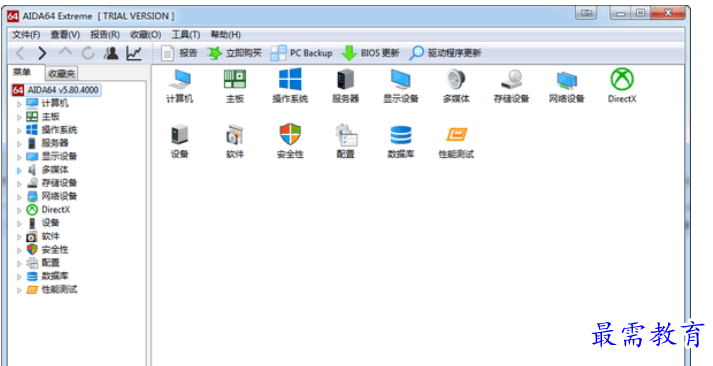
Task: Click the title bar battery-like button
Action: click(x=586, y=13)
